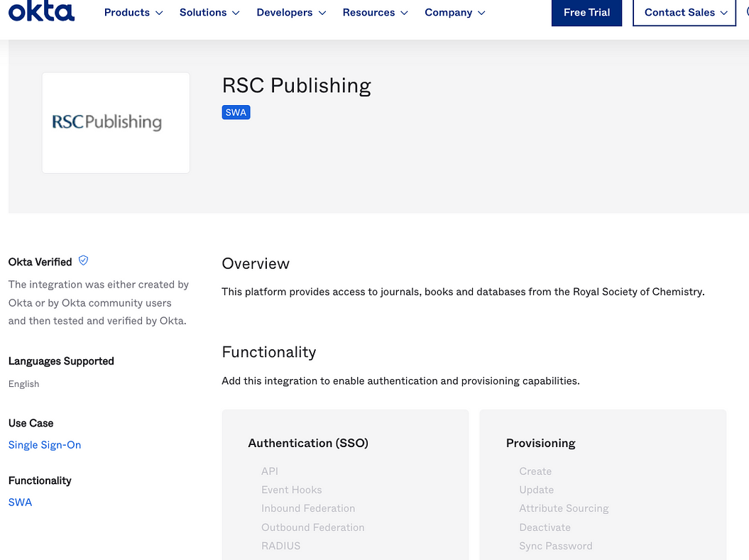Click the overview description about Royal Society of Chemistry
The image size is (749, 560).
(x=464, y=292)
